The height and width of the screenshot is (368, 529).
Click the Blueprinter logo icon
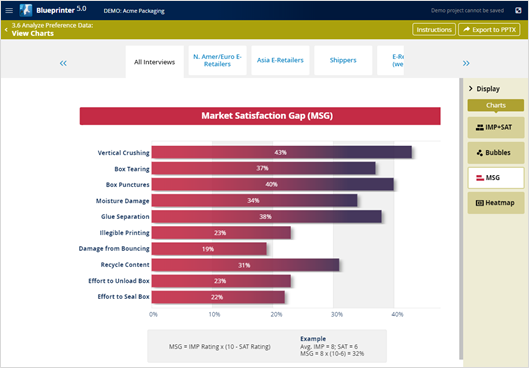point(26,10)
